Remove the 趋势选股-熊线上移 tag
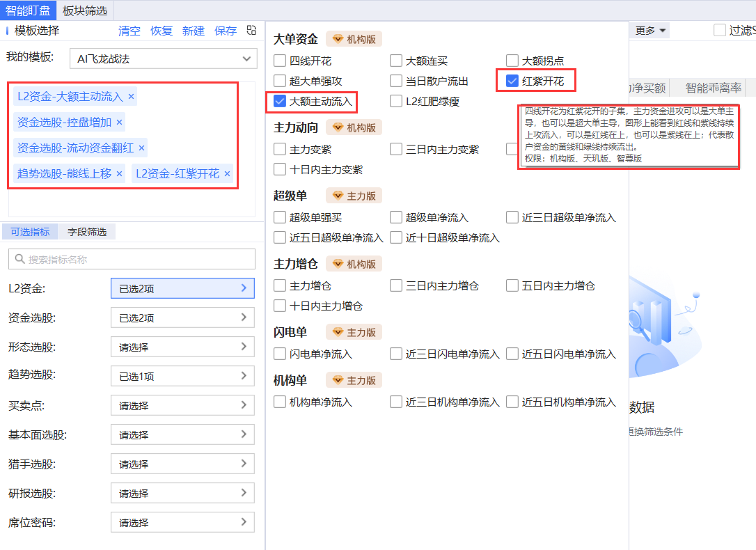Viewport: 756px width, 550px height. coord(120,173)
